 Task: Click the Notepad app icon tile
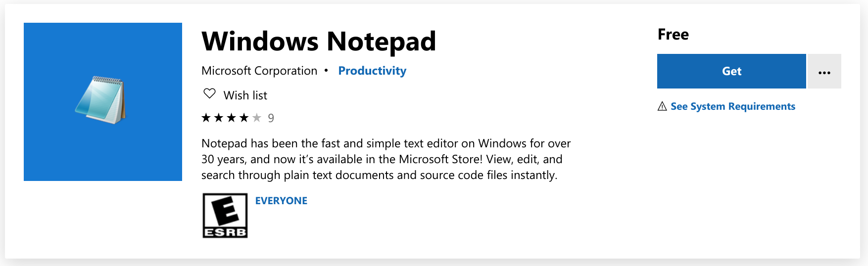pos(103,102)
